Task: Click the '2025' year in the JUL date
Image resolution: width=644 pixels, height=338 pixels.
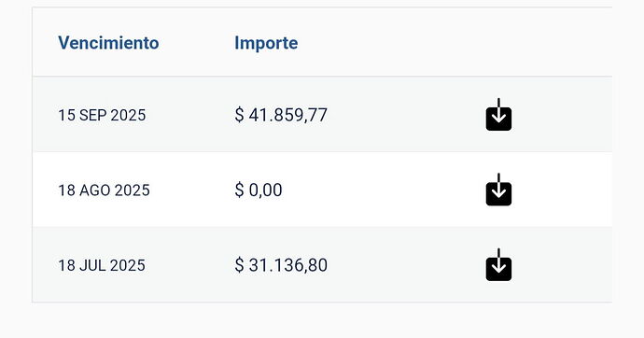Action: [127, 265]
